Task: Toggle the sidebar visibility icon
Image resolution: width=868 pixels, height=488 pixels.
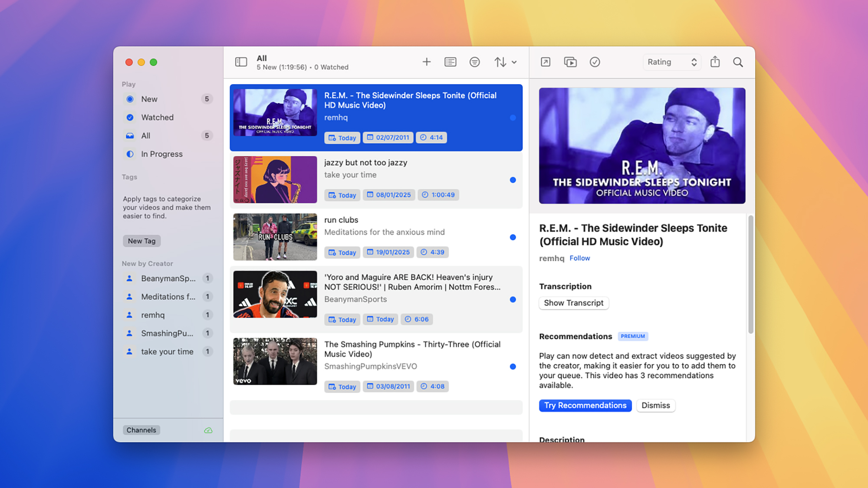Action: click(241, 62)
